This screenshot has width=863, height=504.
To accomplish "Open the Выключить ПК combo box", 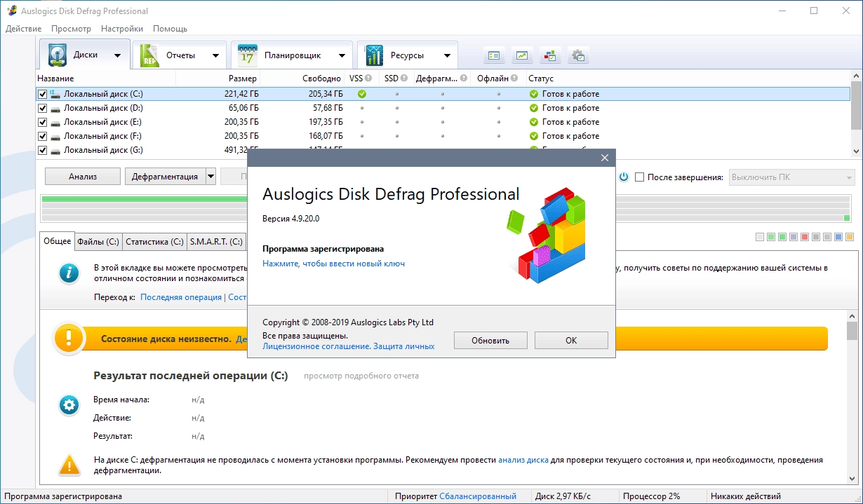I will point(792,177).
